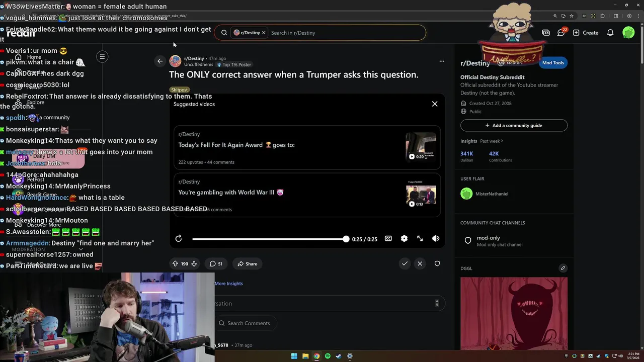This screenshot has height=362, width=644.
Task: Open the 51 comments button
Action: click(x=216, y=263)
